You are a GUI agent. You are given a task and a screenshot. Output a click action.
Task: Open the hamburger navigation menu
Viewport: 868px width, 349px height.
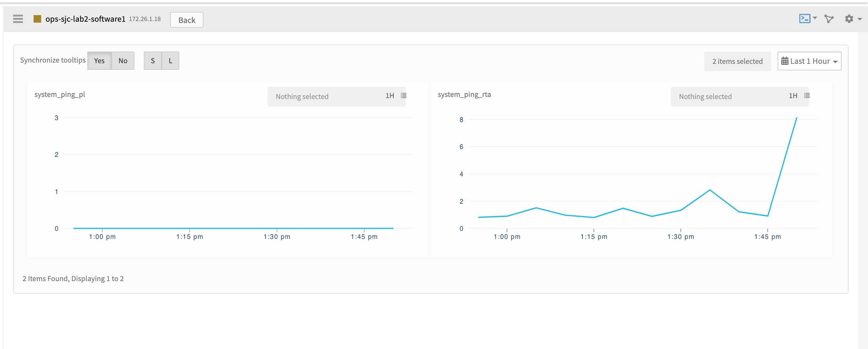[x=18, y=19]
